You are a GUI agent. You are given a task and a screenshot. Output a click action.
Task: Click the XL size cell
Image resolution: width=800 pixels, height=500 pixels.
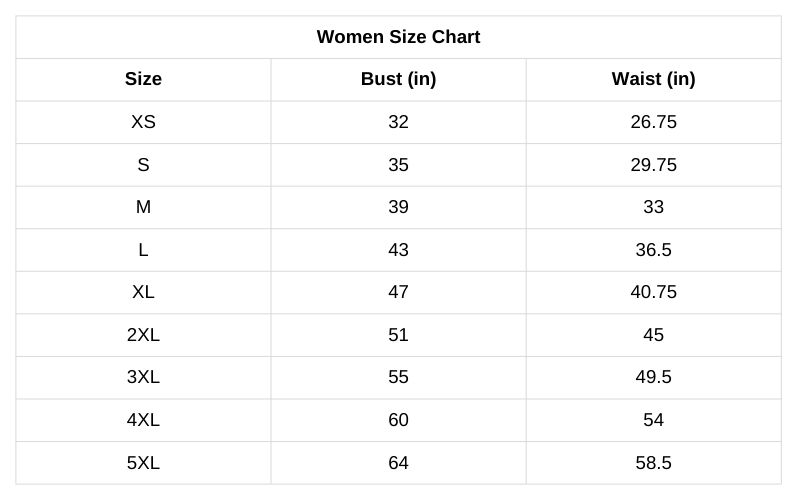[x=143, y=292]
